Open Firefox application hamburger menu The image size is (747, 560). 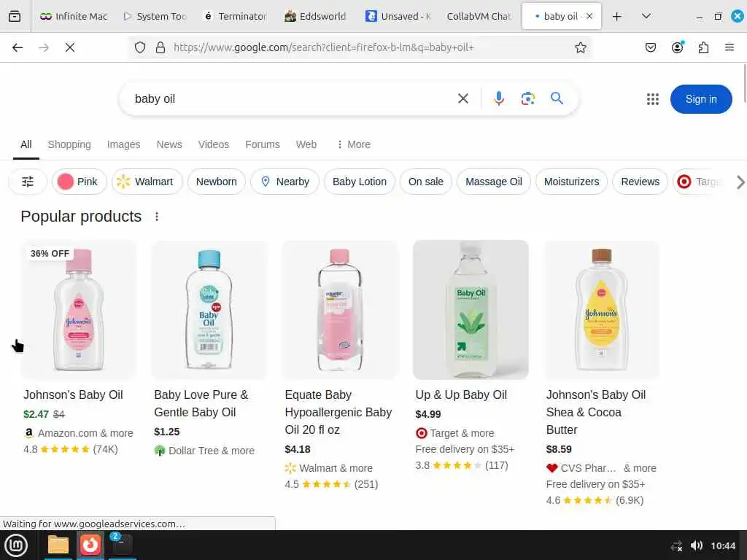pos(729,47)
